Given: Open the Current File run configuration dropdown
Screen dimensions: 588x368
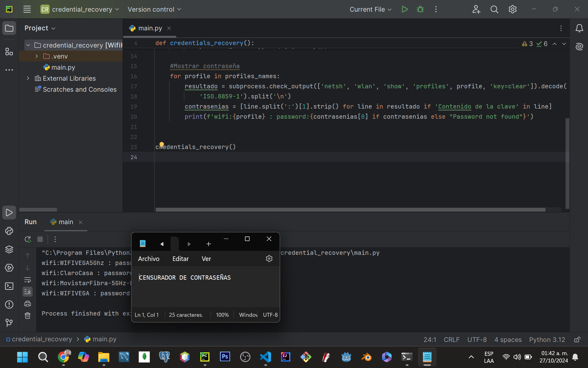Looking at the screenshot, I should (371, 10).
